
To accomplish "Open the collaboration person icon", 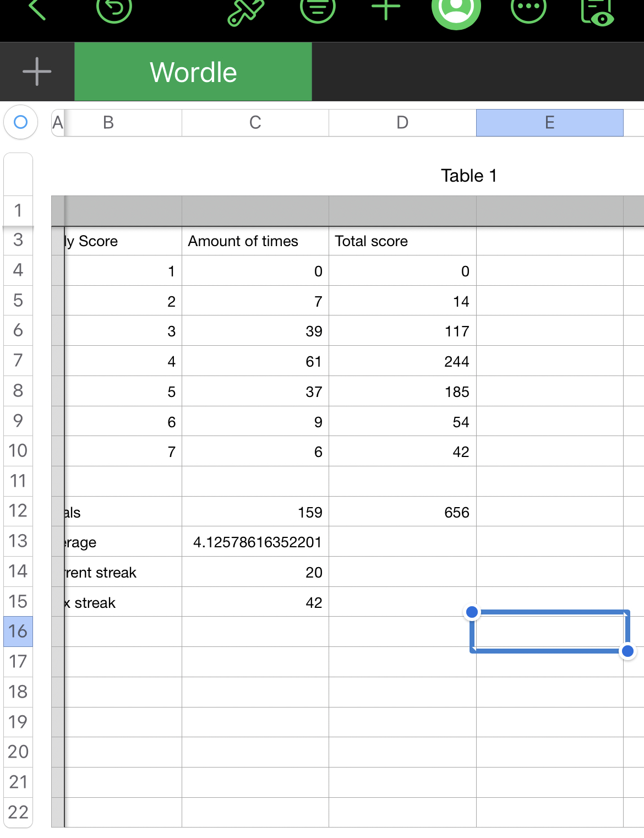I will (456, 9).
